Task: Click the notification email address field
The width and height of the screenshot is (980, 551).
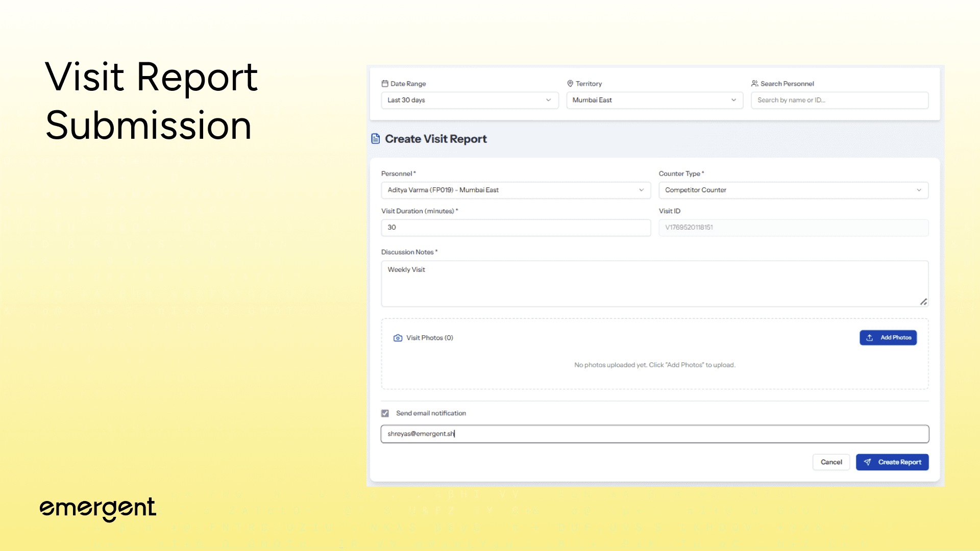Action: coord(654,434)
